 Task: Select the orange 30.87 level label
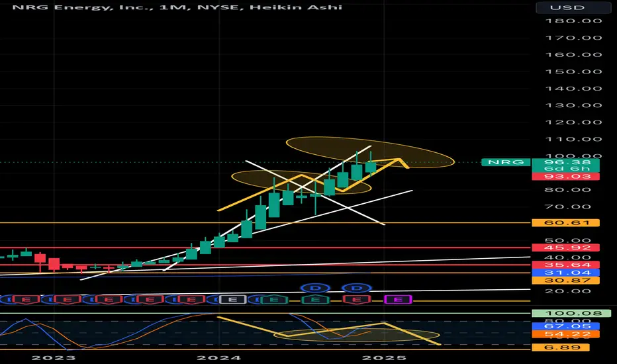[x=565, y=281]
